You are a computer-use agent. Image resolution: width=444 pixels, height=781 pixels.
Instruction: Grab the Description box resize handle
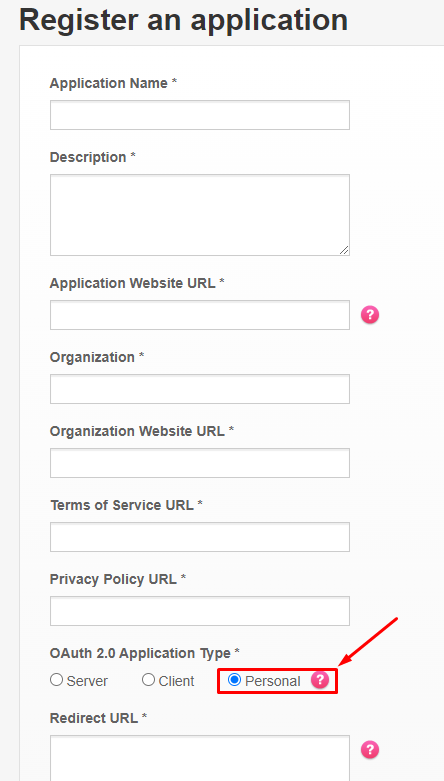344,250
